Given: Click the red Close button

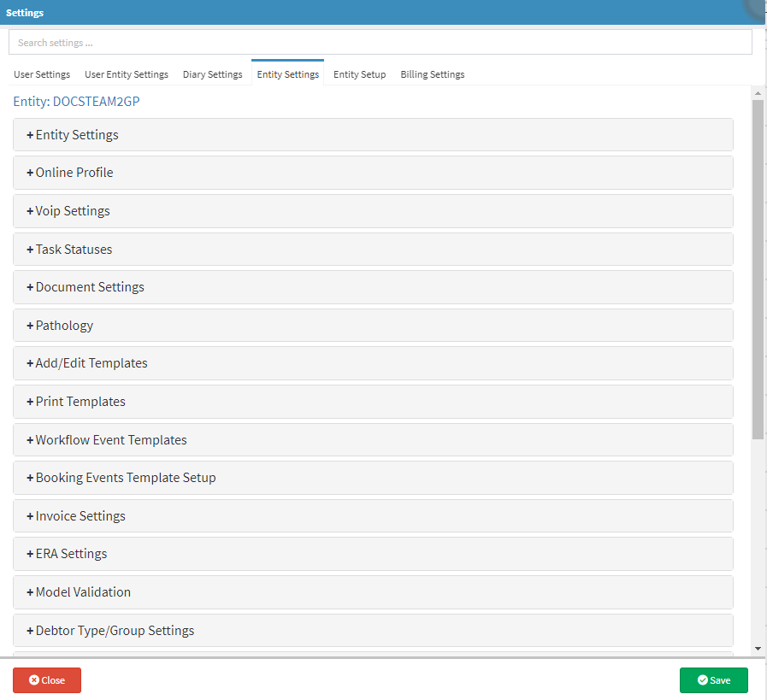Looking at the screenshot, I should point(47,680).
